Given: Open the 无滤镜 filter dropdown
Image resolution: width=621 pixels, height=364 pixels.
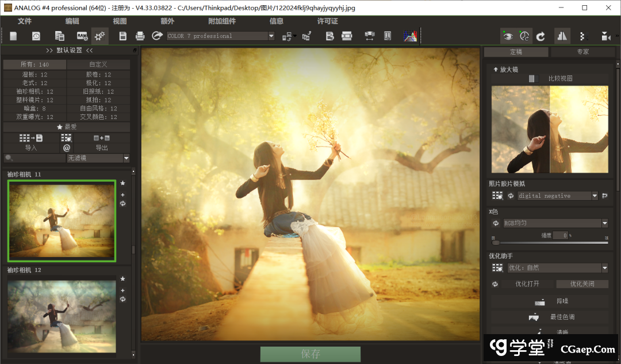Looking at the screenshot, I should tap(126, 158).
